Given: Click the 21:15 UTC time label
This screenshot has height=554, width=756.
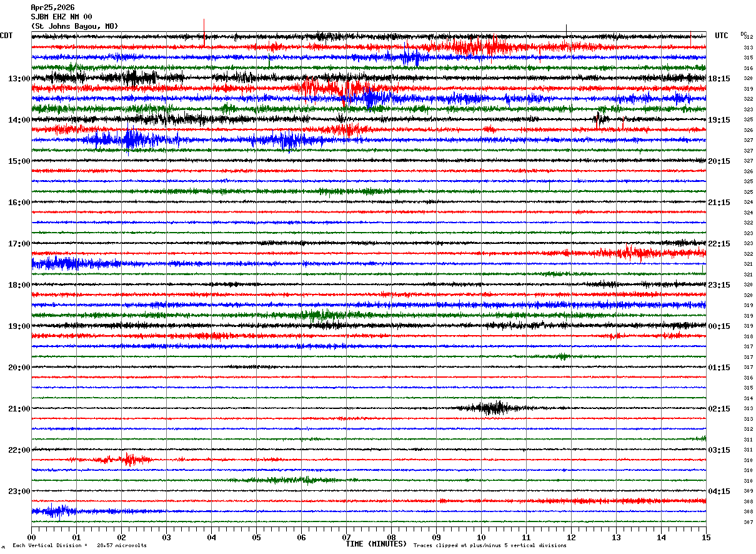Looking at the screenshot, I should pos(719,203).
